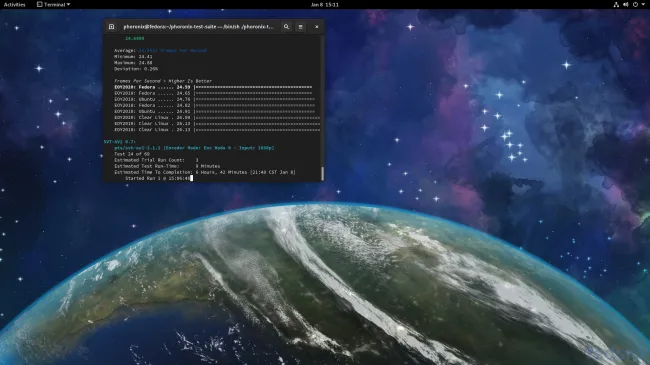This screenshot has width=650, height=365.
Task: Open the clock and calendar menu
Action: pyautogui.click(x=325, y=5)
